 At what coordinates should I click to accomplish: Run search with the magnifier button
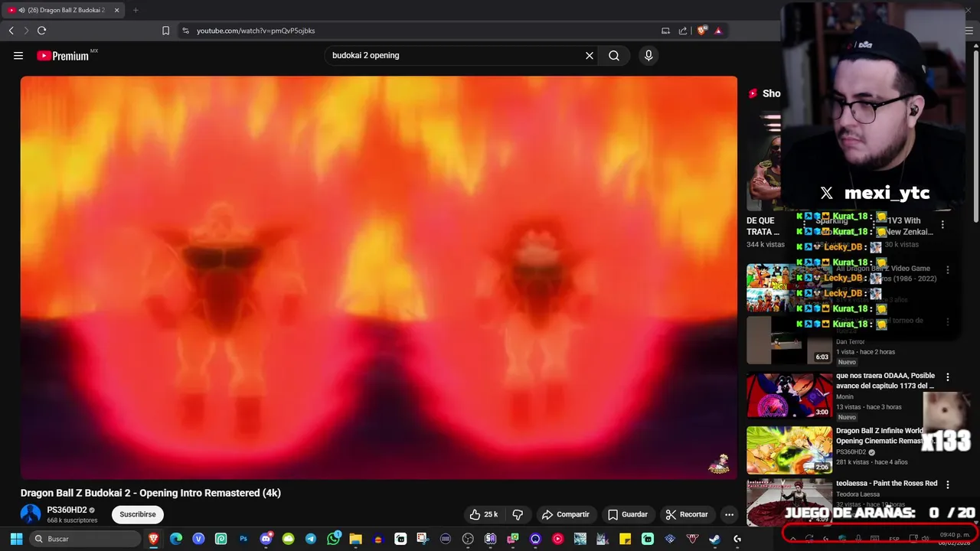614,55
